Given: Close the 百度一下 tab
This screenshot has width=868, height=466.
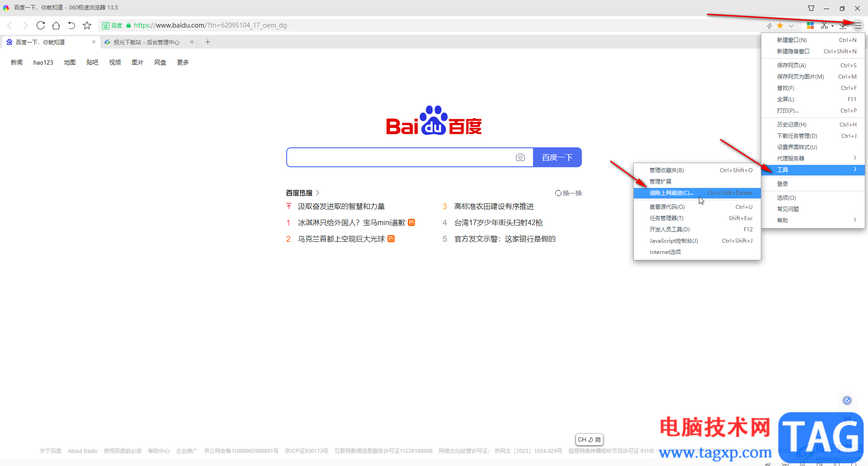Looking at the screenshot, I should coord(94,42).
